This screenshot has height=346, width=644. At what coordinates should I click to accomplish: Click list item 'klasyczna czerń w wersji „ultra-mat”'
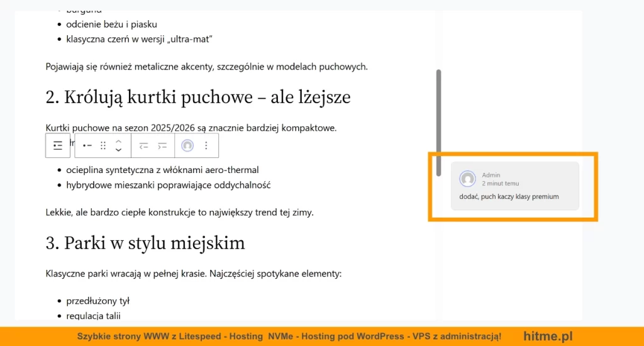(x=139, y=39)
